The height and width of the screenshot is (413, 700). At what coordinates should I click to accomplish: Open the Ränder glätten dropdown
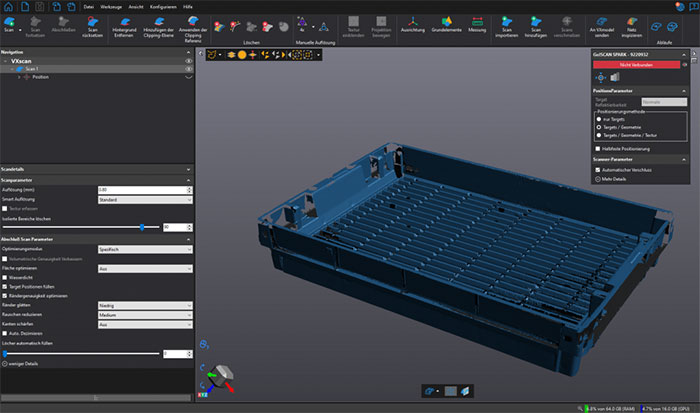pyautogui.click(x=145, y=305)
